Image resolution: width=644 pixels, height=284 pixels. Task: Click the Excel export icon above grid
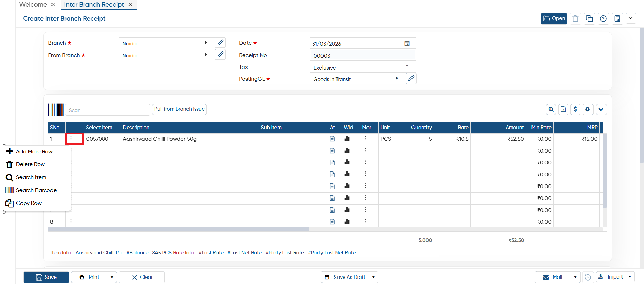(x=563, y=109)
